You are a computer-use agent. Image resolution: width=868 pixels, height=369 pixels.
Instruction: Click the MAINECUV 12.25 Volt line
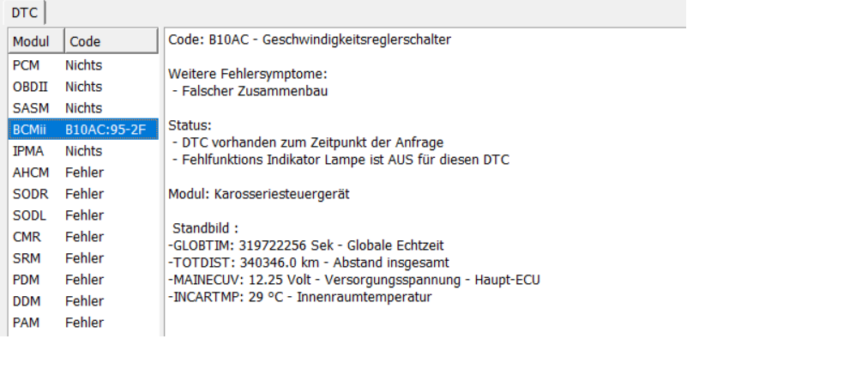click(353, 280)
